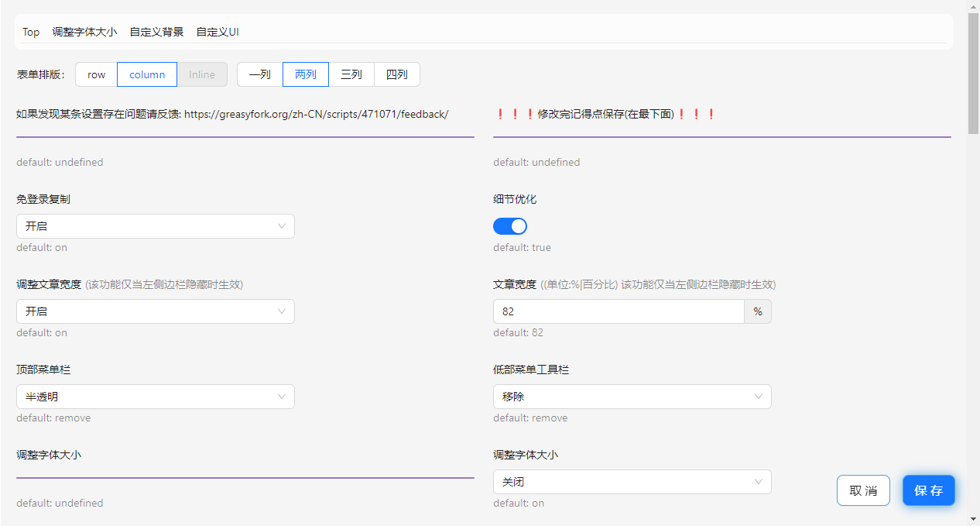Select the row layout option
The image size is (980, 526).
(96, 74)
